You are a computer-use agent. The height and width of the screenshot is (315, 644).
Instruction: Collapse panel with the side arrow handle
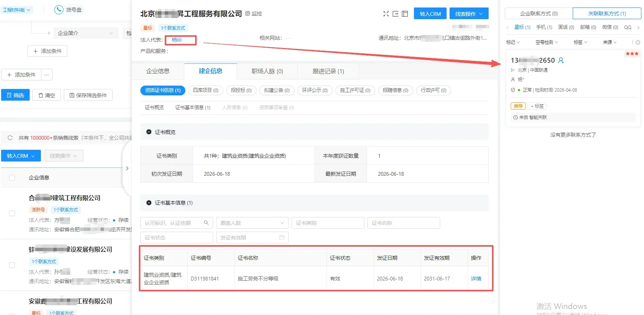point(127,169)
